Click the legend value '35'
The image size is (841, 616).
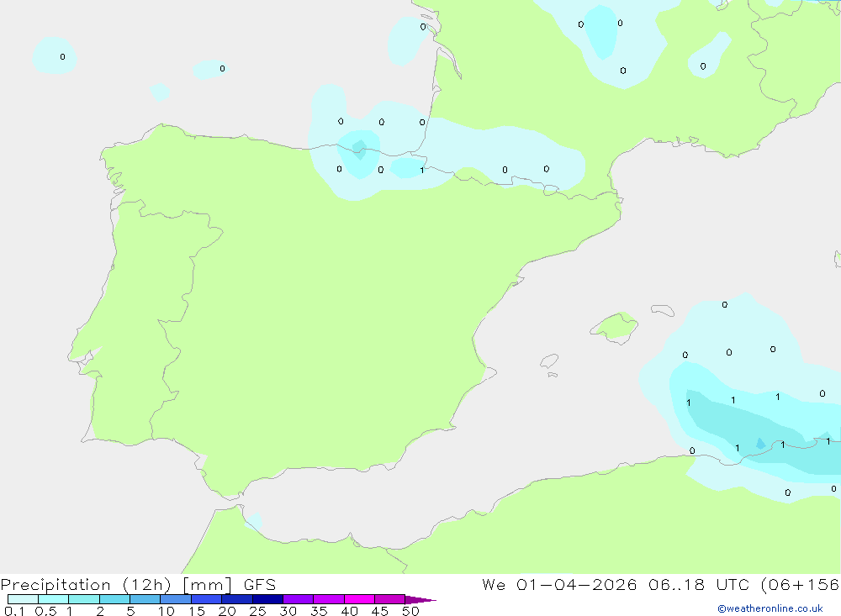click(x=319, y=611)
